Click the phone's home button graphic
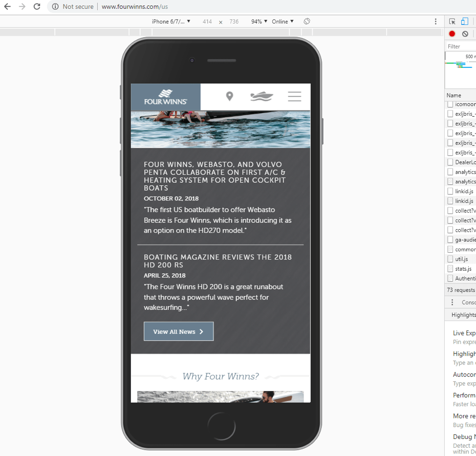The image size is (476, 456). coord(221,426)
